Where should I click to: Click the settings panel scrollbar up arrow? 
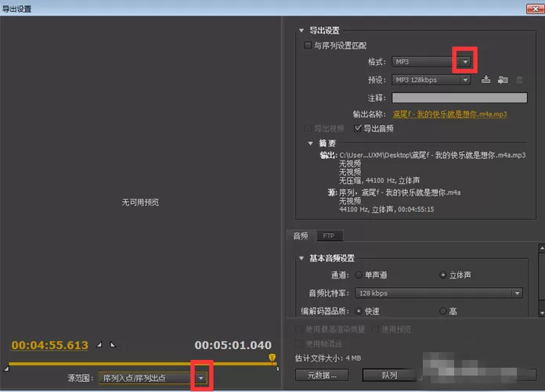click(542, 248)
